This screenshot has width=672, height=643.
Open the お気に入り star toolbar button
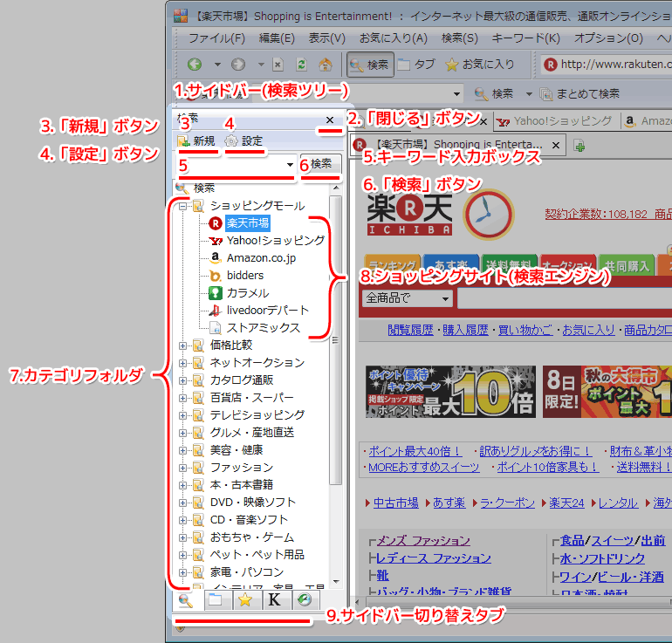[x=480, y=65]
